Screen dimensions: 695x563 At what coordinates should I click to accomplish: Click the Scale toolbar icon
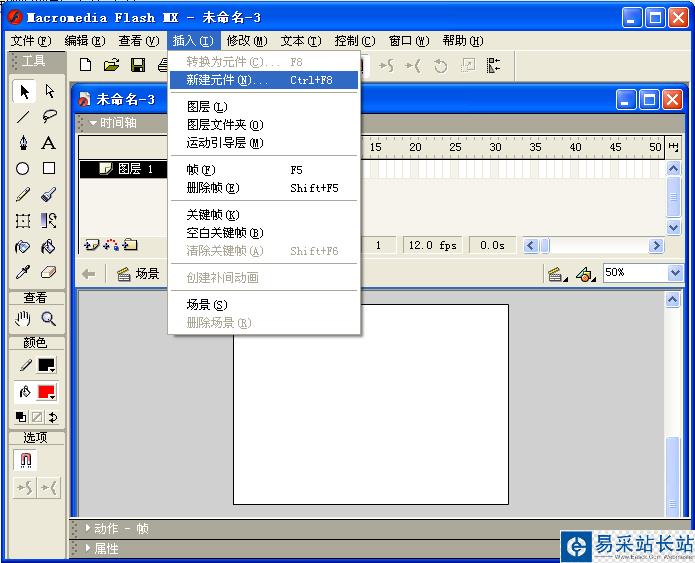pyautogui.click(x=467, y=66)
